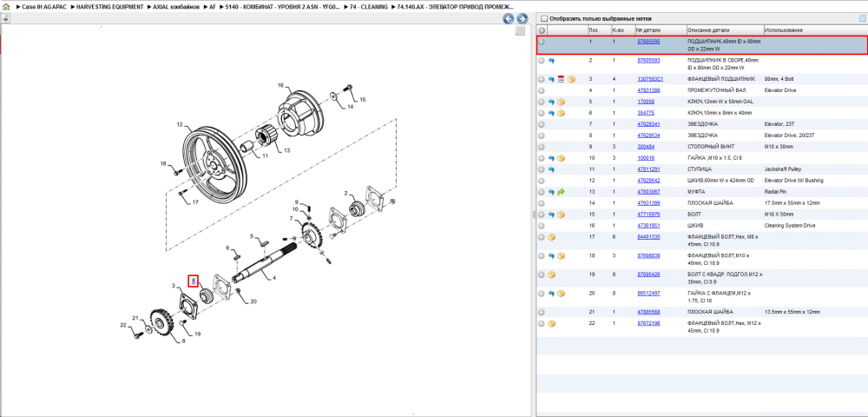The image size is (868, 417).
Task: Click blue arrow icon for part 47811291
Action: (x=551, y=169)
